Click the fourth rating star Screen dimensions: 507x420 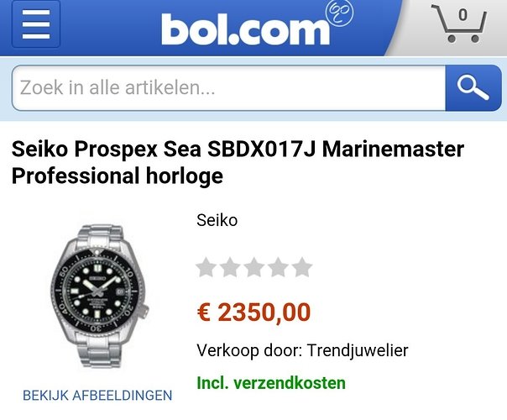pyautogui.click(x=278, y=267)
